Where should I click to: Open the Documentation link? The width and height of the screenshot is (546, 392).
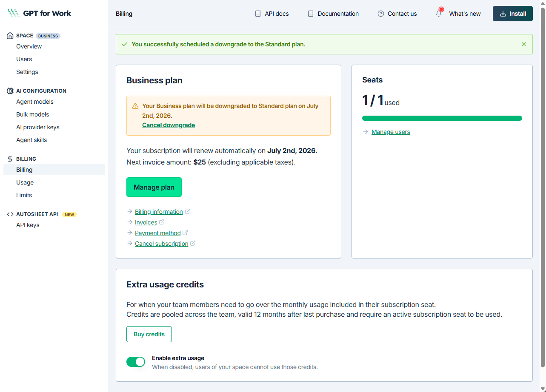point(333,14)
